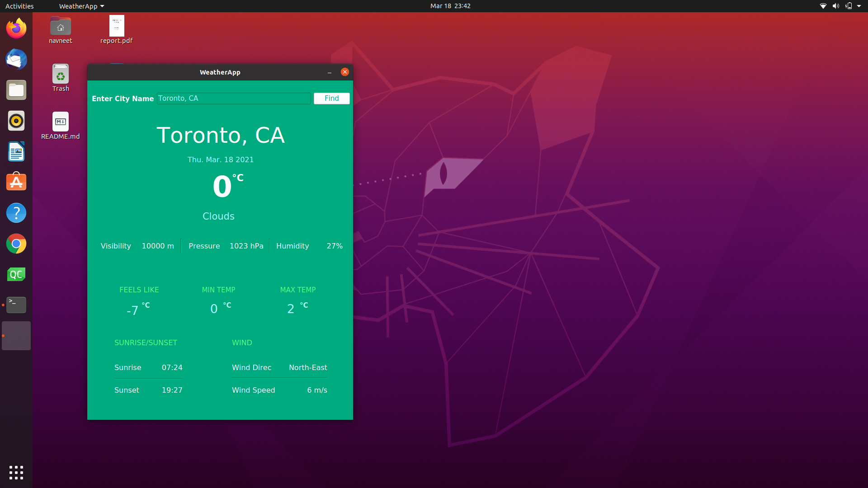Viewport: 868px width, 488px height.
Task: Click the Find button
Action: pyautogui.click(x=331, y=99)
